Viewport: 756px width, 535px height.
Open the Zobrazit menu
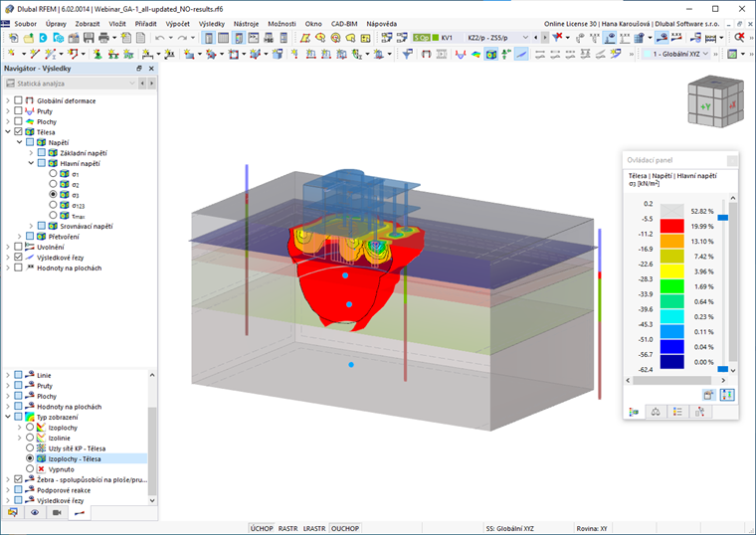pyautogui.click(x=88, y=24)
